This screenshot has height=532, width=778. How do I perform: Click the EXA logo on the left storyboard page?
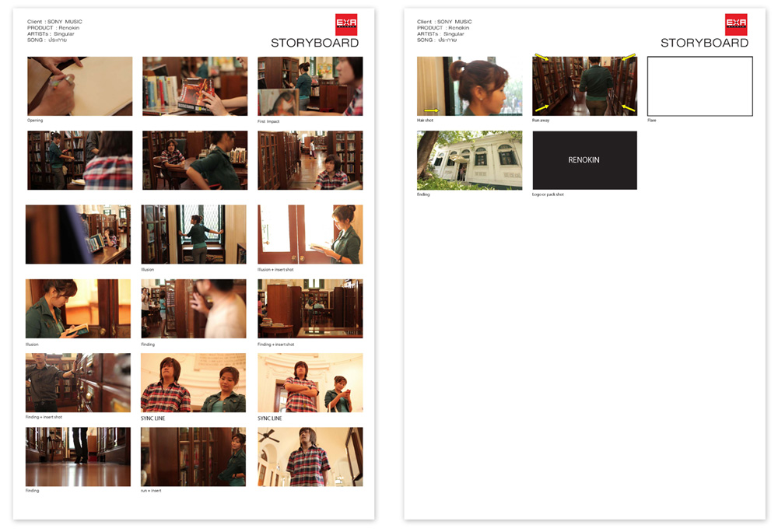pos(346,24)
